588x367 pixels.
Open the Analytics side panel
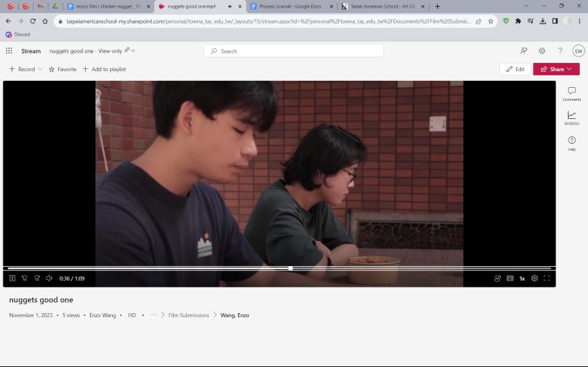[571, 117]
